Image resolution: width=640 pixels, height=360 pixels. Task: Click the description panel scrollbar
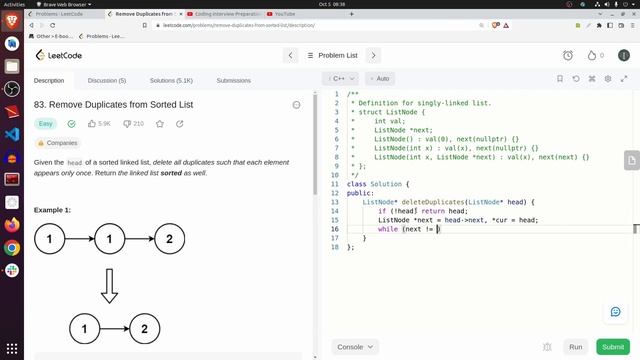click(315, 145)
